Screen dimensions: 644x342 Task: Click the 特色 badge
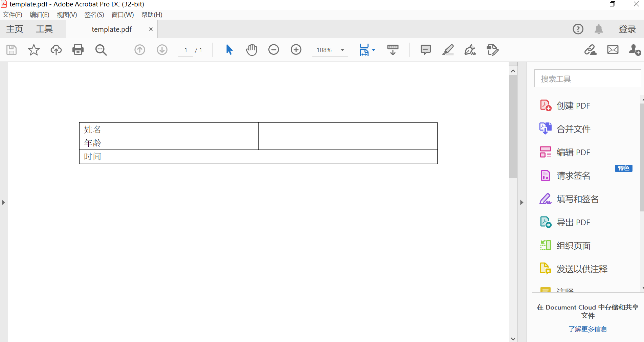[x=624, y=168]
